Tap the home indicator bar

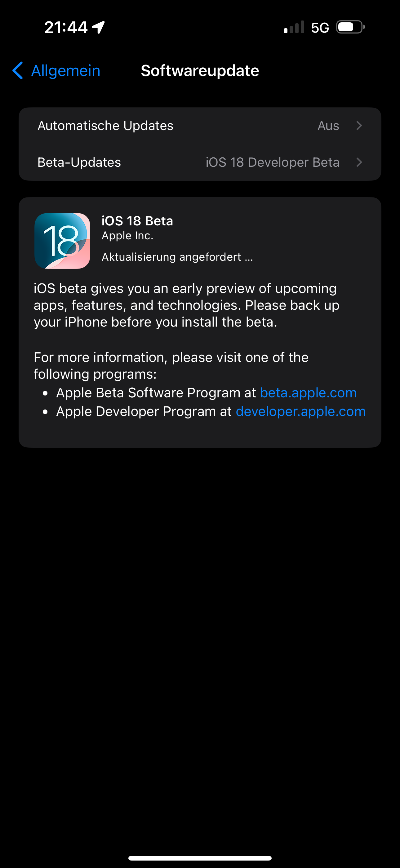click(200, 858)
